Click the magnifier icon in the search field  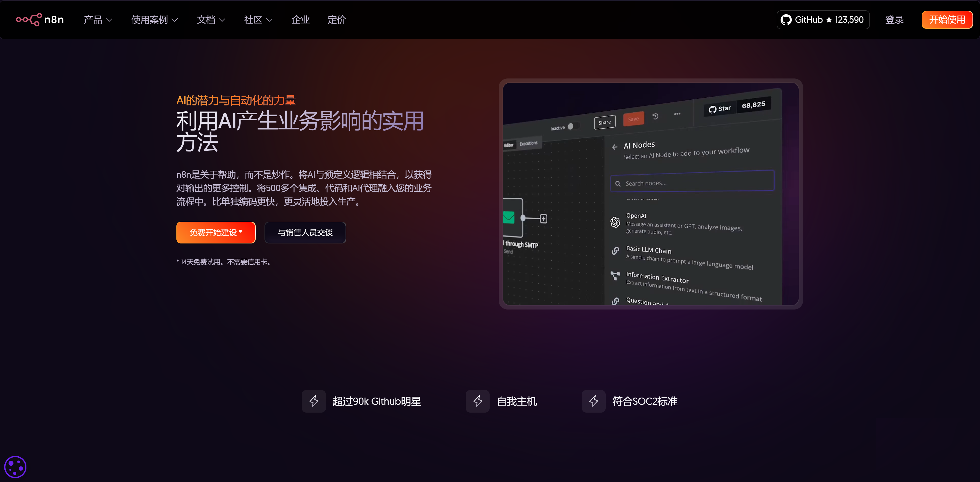tap(618, 184)
